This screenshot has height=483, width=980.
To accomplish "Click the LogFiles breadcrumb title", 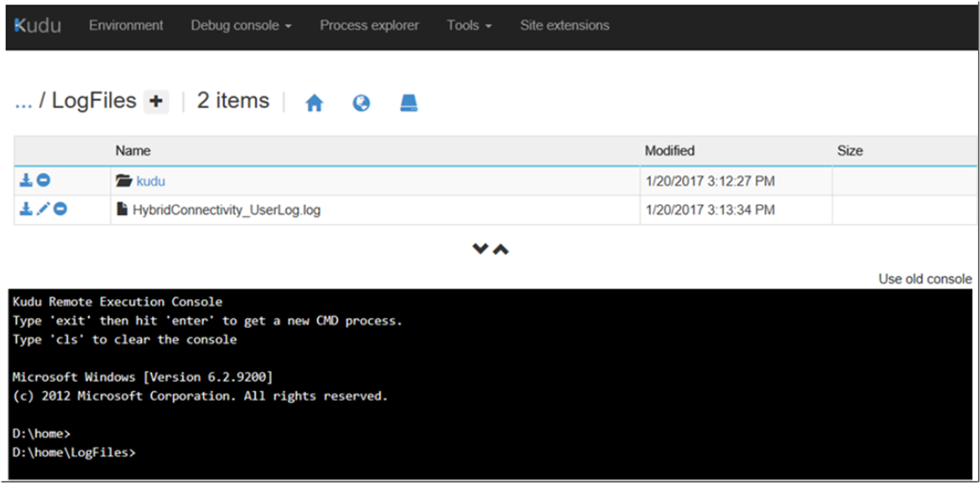I will tap(94, 101).
